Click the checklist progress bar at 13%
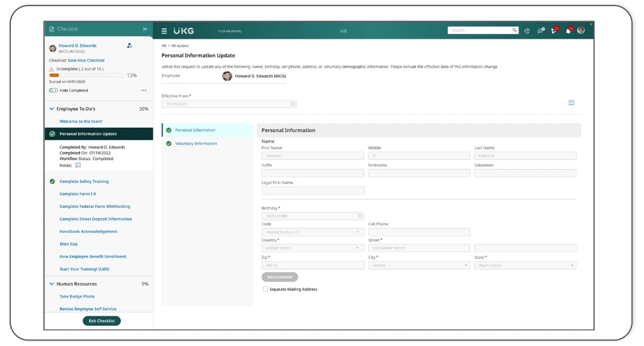644x346 pixels. pyautogui.click(x=86, y=75)
